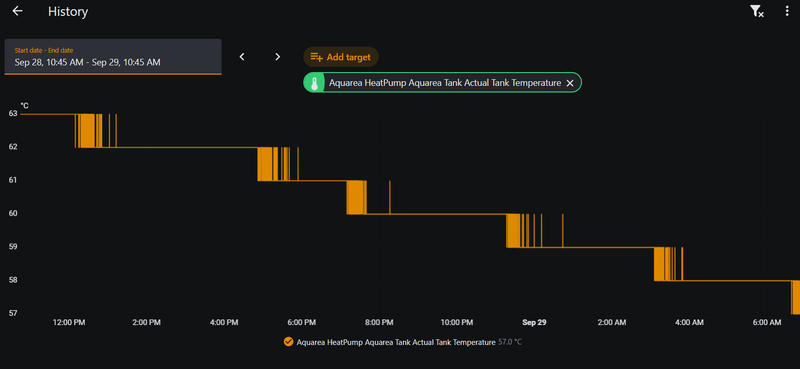The width and height of the screenshot is (800, 369).
Task: Click the 58 value on temperature axis
Action: click(13, 280)
